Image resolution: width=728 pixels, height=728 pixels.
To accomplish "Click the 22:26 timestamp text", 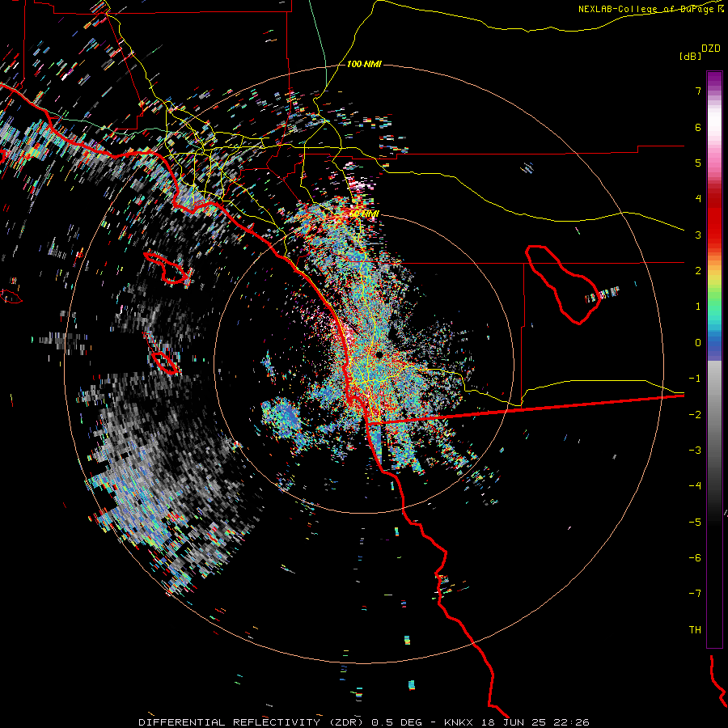I will 572,722.
